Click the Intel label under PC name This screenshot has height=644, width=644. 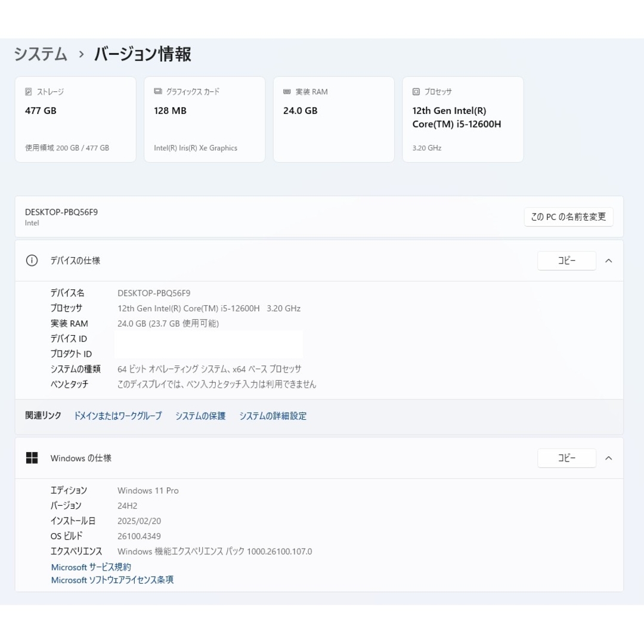pyautogui.click(x=32, y=223)
